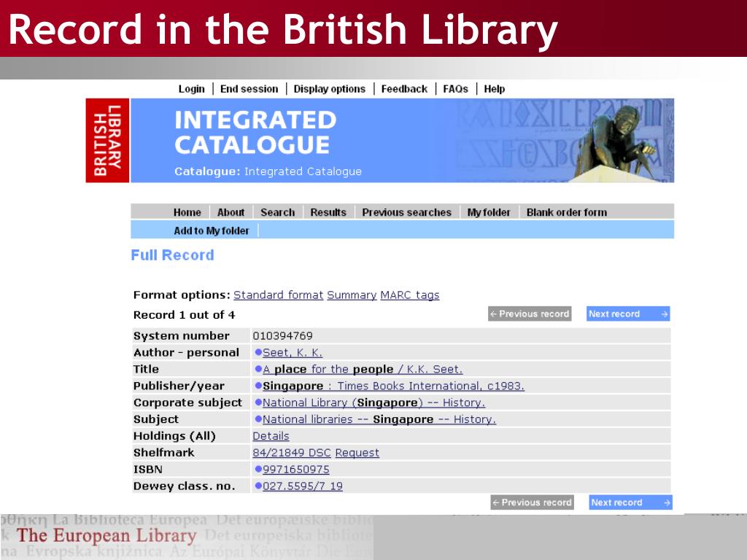
Task: Open the title link A place for the people
Action: tap(363, 370)
